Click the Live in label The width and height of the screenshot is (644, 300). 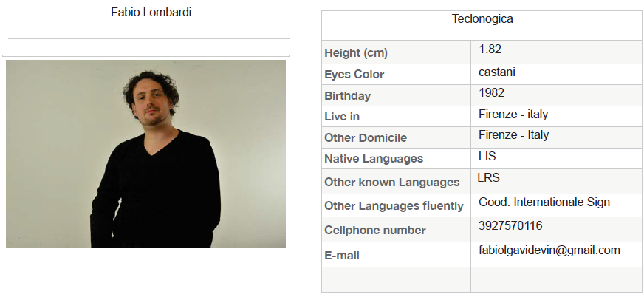tap(342, 117)
